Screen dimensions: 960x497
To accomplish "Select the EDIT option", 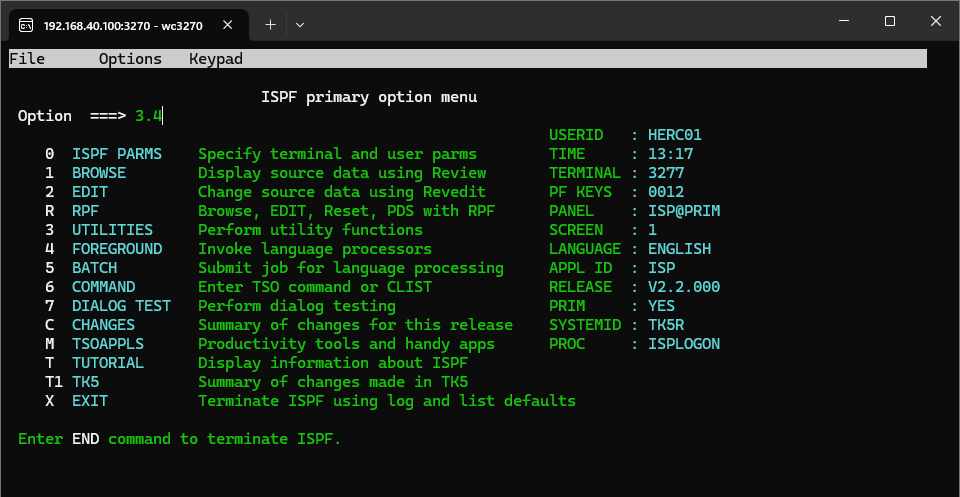I will click(90, 192).
